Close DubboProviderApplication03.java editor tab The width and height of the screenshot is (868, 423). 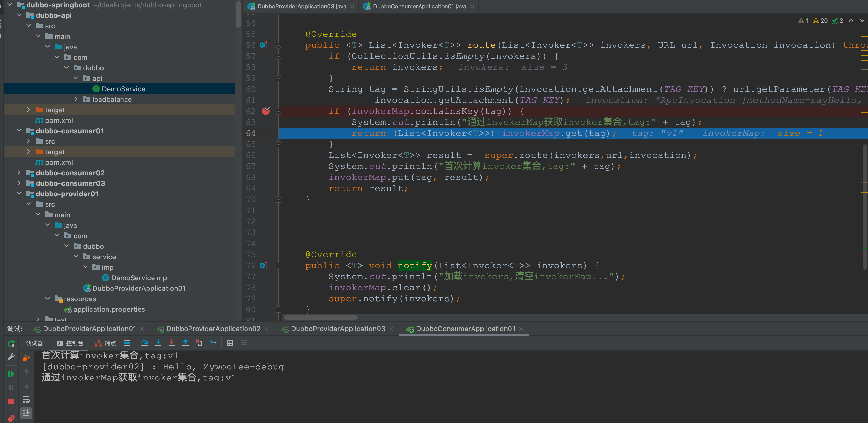click(353, 6)
